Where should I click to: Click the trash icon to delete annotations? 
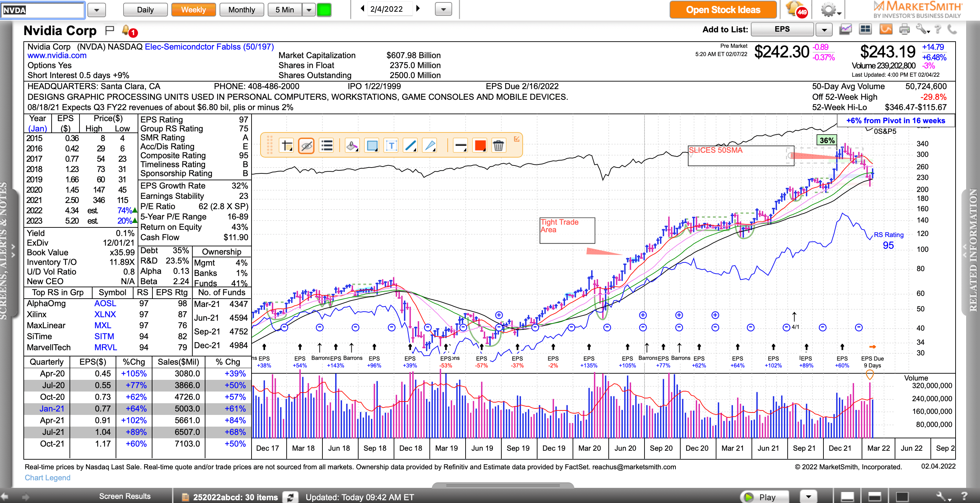pos(498,145)
